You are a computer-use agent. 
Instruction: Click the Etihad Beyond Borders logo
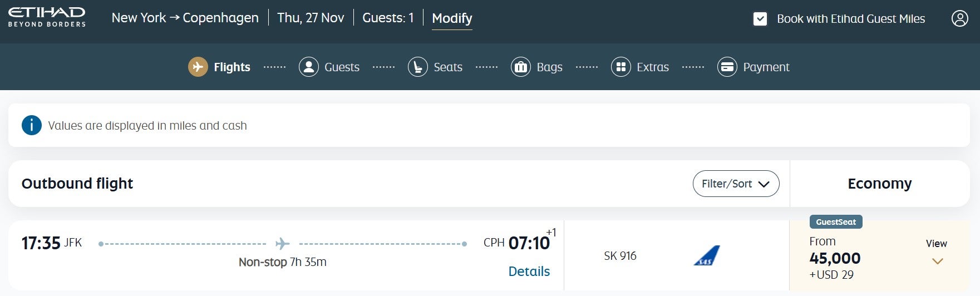click(x=47, y=17)
